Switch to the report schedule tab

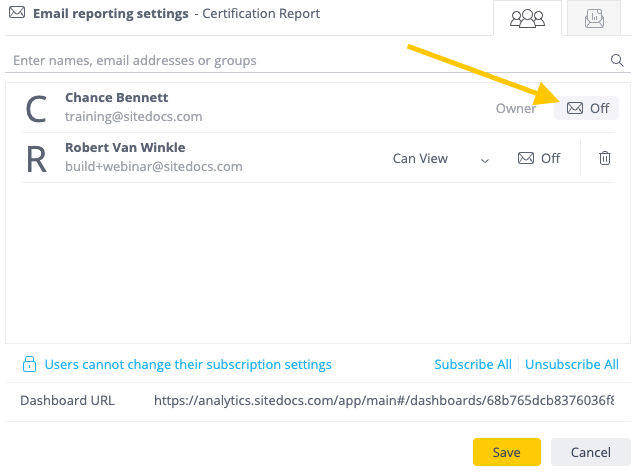click(594, 18)
